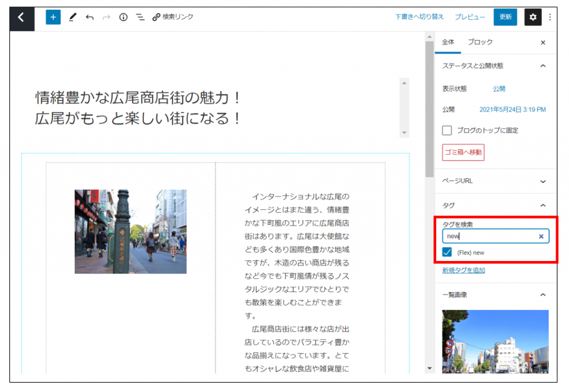Toggle the settings gear panel
The image size is (569, 392).
[532, 17]
